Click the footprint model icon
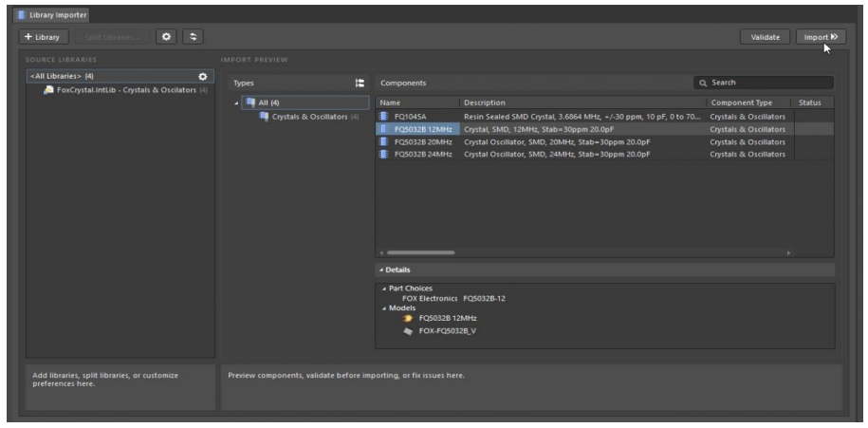Screen dimensions: 868x428 tap(408, 331)
